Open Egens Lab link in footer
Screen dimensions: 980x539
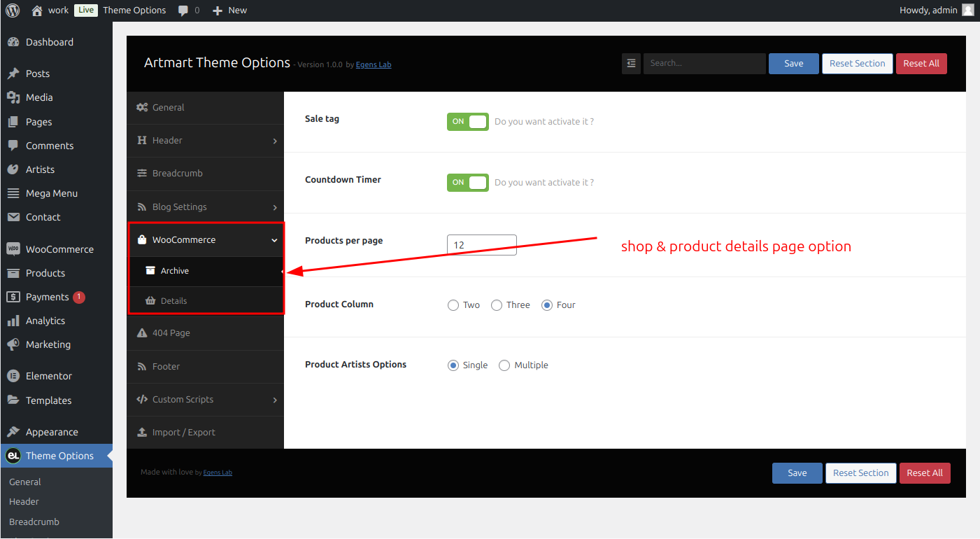[218, 472]
